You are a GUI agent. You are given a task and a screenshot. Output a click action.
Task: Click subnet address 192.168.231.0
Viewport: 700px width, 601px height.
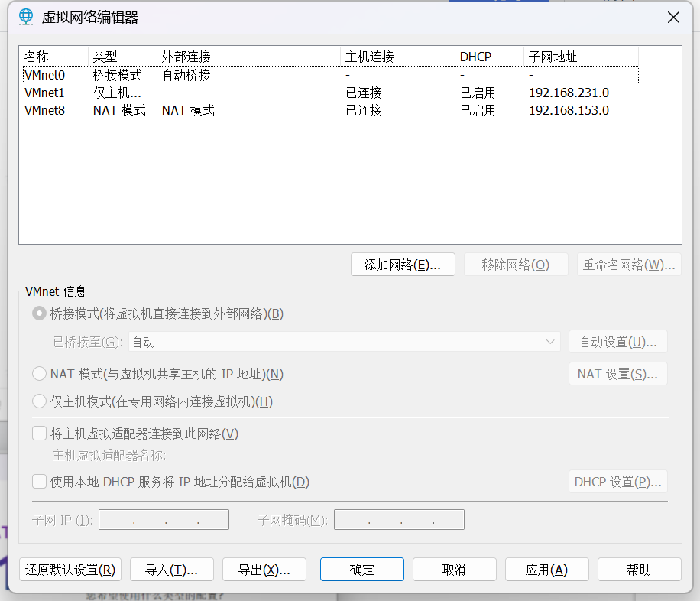[x=569, y=93]
